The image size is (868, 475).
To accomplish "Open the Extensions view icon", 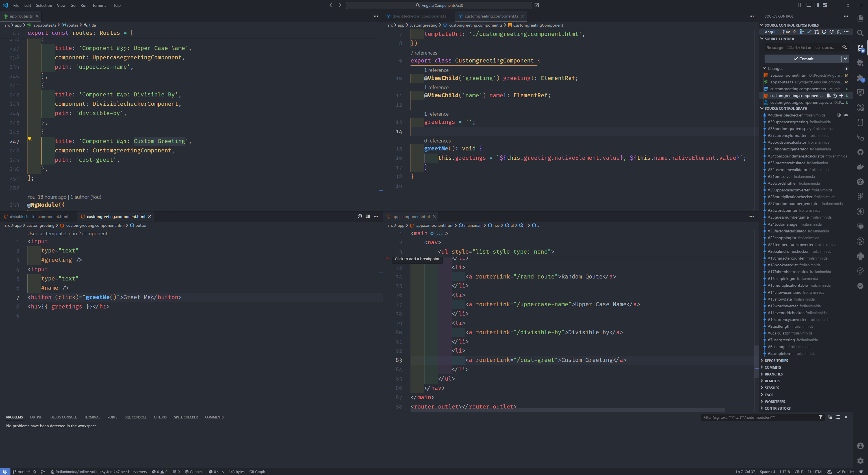I will 860,78.
